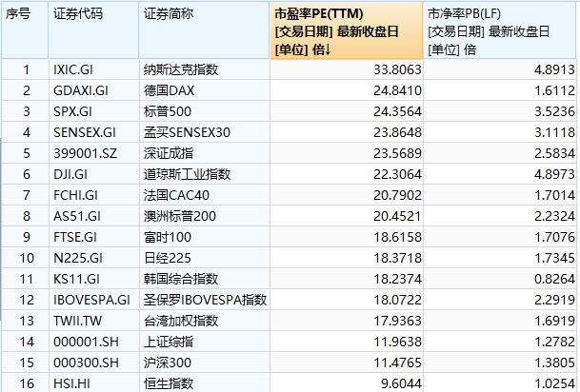Select the 孟买SENSEX30 name cell
The height and width of the screenshot is (392, 580).
204,132
